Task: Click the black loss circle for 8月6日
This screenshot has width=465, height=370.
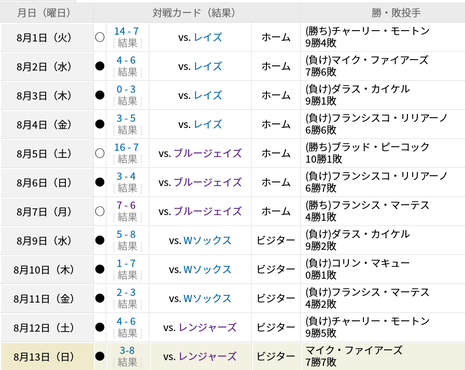Action: click(100, 182)
